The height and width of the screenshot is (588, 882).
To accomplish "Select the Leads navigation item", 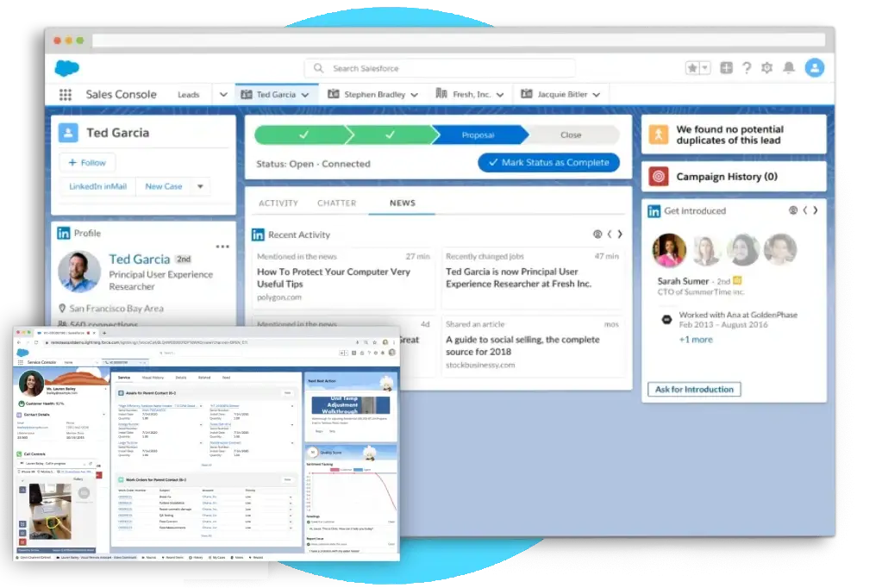I will click(189, 95).
